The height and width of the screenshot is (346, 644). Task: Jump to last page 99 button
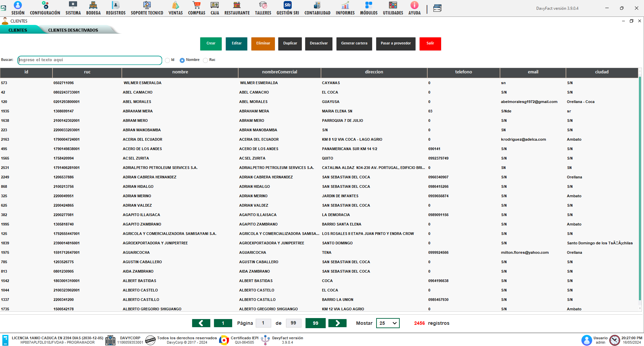click(316, 323)
